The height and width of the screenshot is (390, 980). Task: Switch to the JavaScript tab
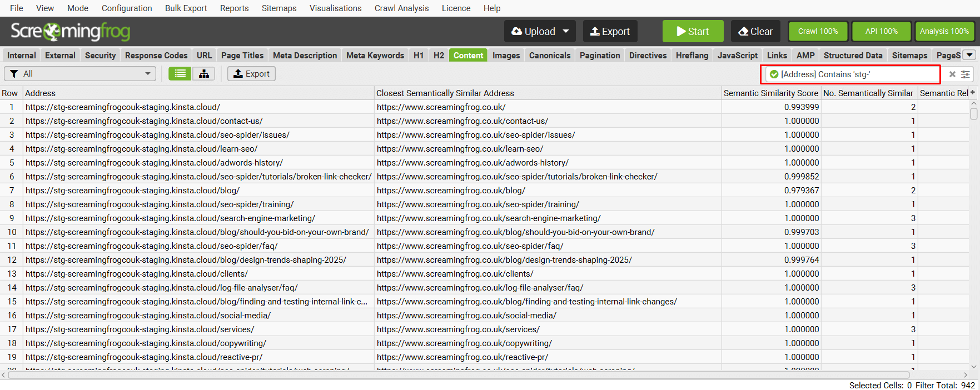[737, 55]
